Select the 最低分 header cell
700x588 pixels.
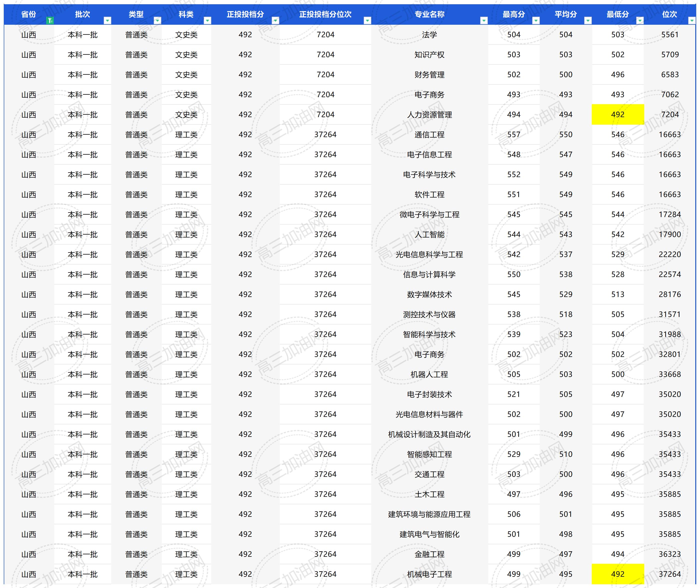point(617,14)
